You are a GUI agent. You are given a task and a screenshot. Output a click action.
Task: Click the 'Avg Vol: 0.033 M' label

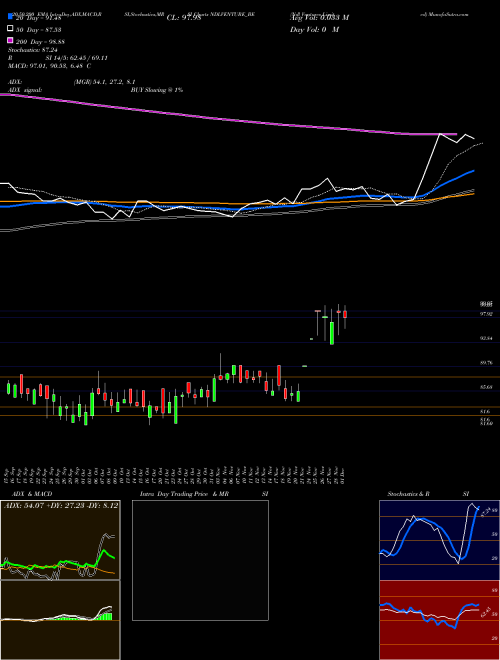point(319,18)
